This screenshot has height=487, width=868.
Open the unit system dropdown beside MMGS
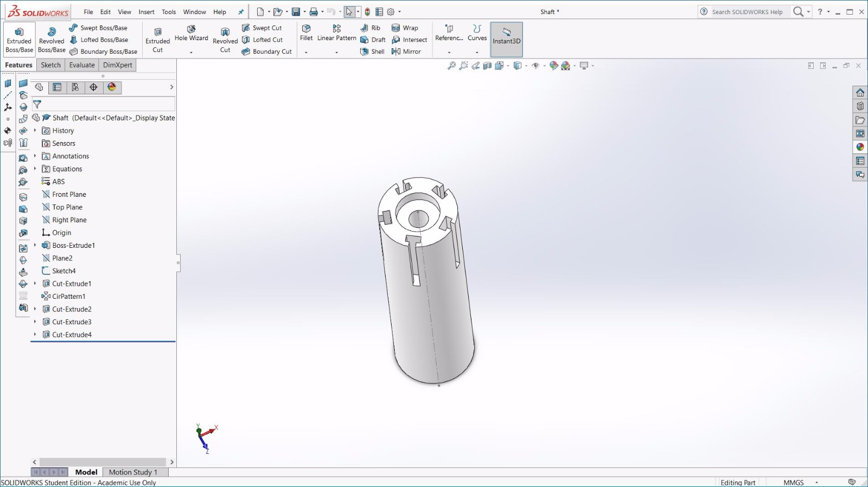[x=816, y=483]
